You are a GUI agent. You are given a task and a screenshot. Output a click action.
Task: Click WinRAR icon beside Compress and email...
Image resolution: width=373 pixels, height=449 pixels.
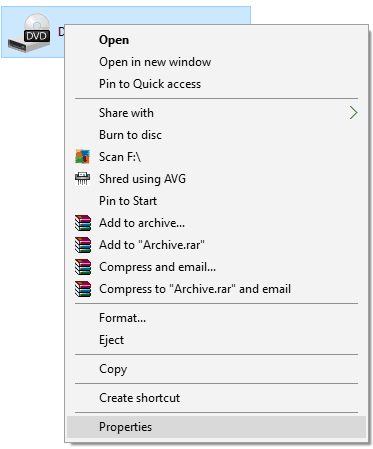click(83, 267)
